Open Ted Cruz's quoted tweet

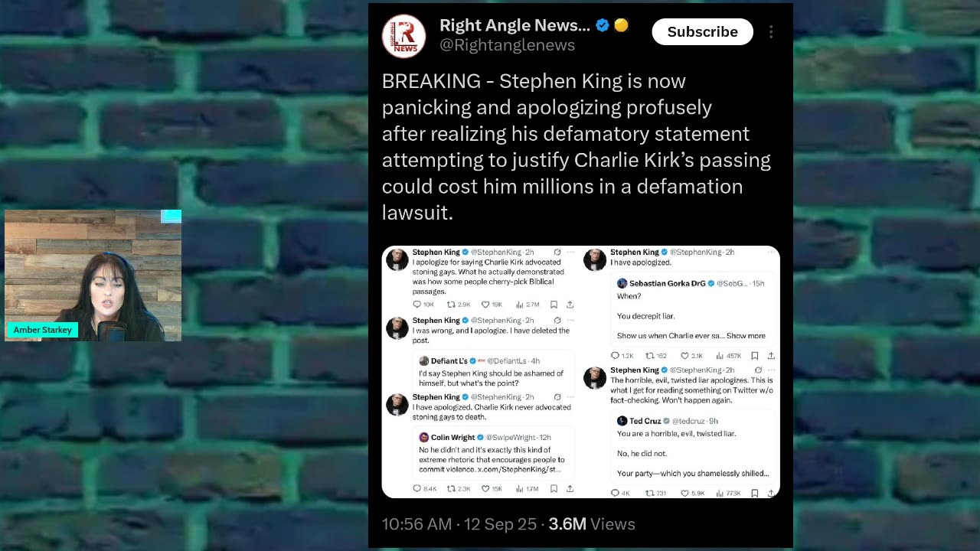click(692, 447)
